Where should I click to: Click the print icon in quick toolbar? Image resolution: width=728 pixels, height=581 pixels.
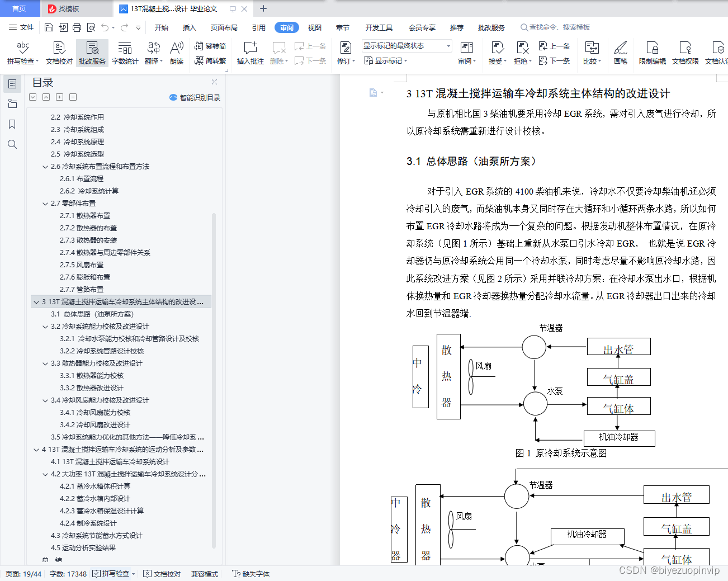click(x=77, y=27)
